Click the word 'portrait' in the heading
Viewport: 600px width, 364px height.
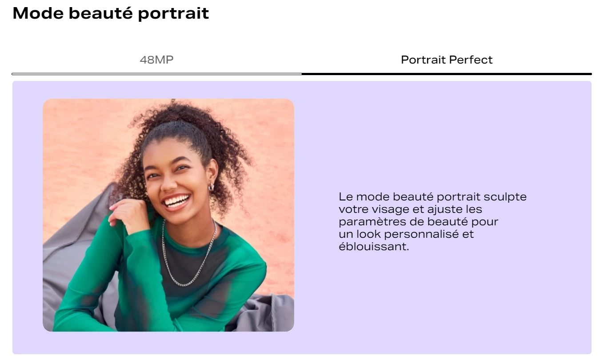[x=173, y=14]
